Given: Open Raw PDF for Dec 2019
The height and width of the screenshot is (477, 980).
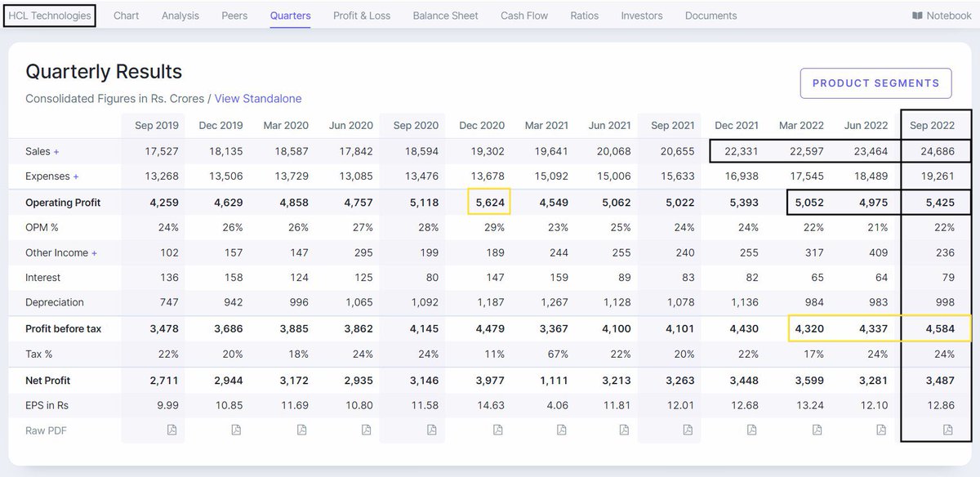Looking at the screenshot, I should click(237, 430).
